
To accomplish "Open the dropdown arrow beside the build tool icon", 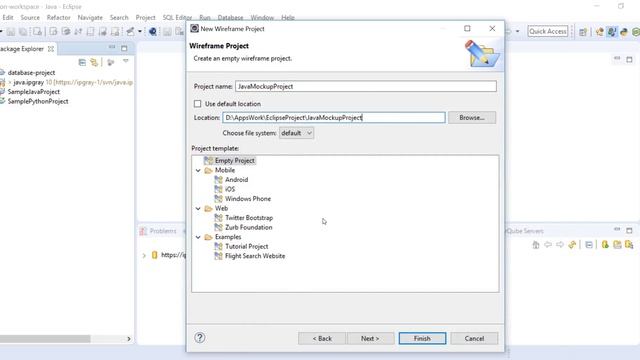I will tap(140, 31).
